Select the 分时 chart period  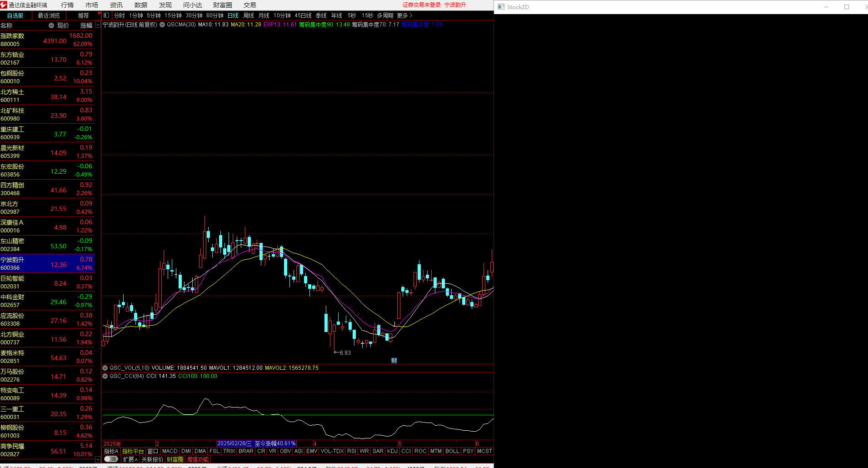(120, 15)
